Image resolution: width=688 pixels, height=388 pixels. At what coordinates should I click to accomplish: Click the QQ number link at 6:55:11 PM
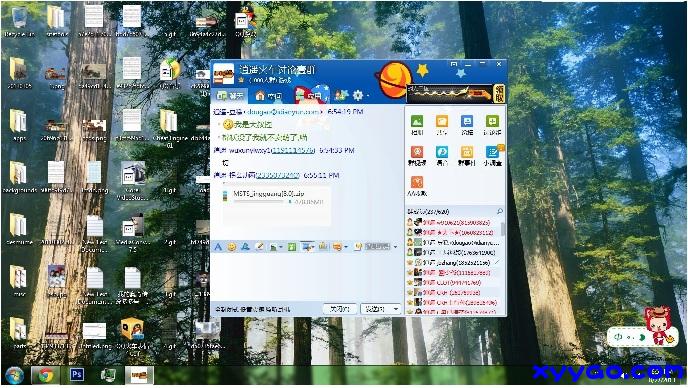[277, 175]
